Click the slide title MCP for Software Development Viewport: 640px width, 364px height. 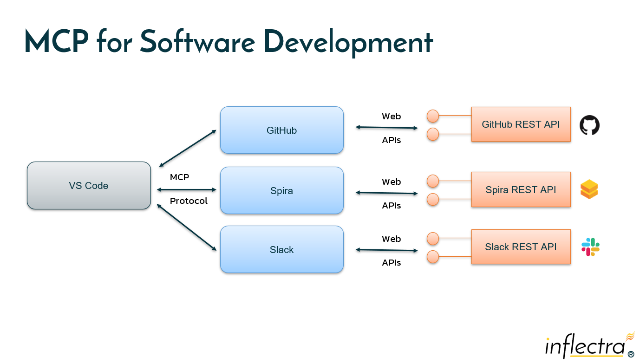[229, 42]
